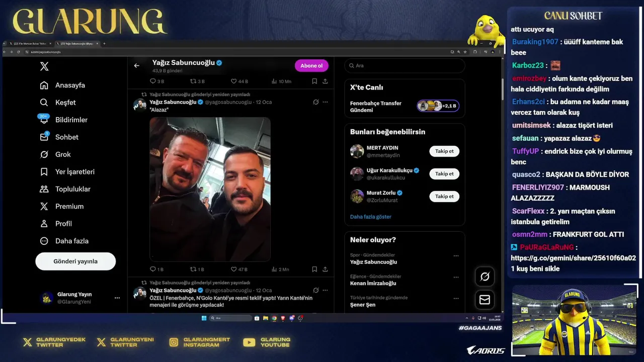
Task: Click the X logo in the sidebar
Action: click(x=44, y=66)
